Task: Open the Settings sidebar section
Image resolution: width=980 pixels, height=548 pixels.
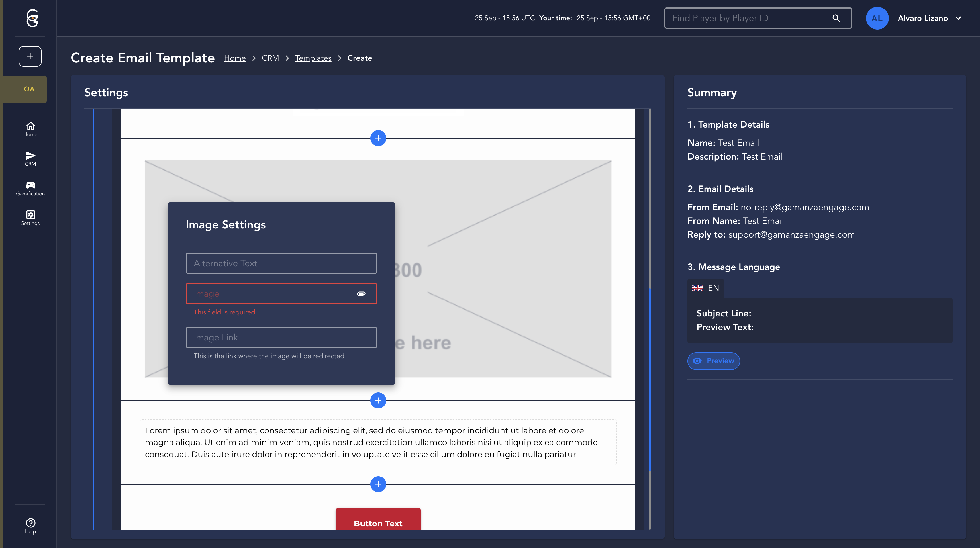Action: 30,218
